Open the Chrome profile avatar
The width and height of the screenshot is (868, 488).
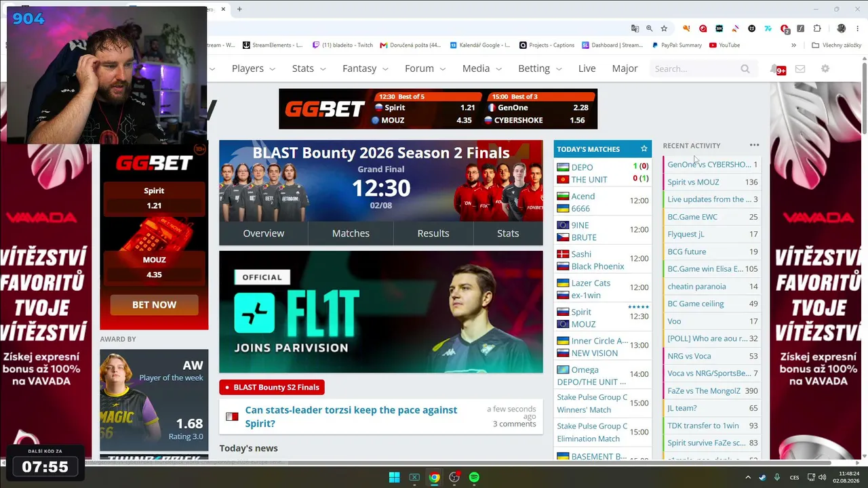pyautogui.click(x=842, y=28)
